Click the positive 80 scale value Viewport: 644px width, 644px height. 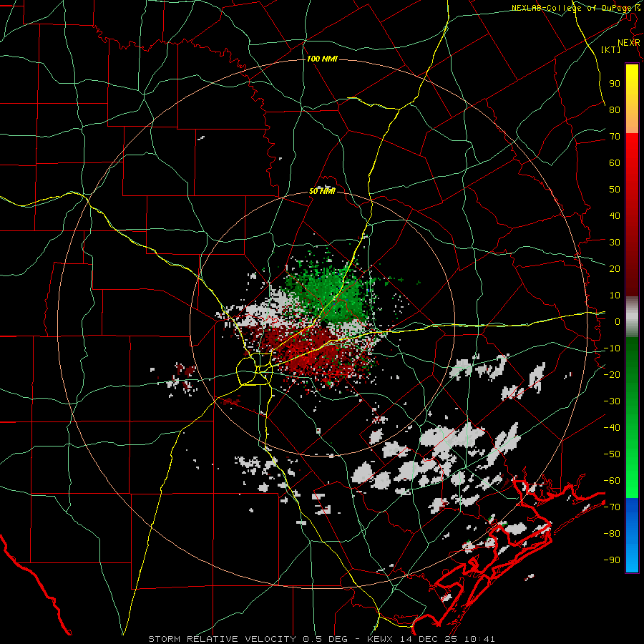615,109
